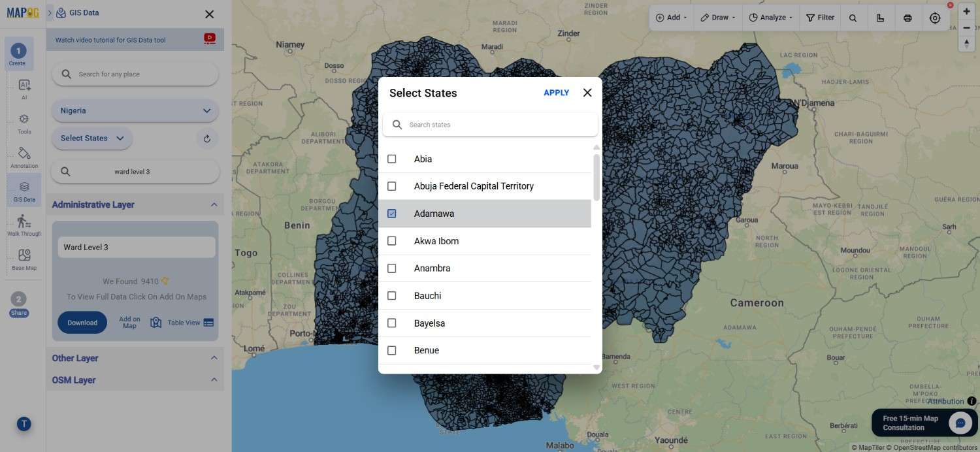Close the toolbar red dismiss button
The height and width of the screenshot is (452, 980).
coord(950,5)
